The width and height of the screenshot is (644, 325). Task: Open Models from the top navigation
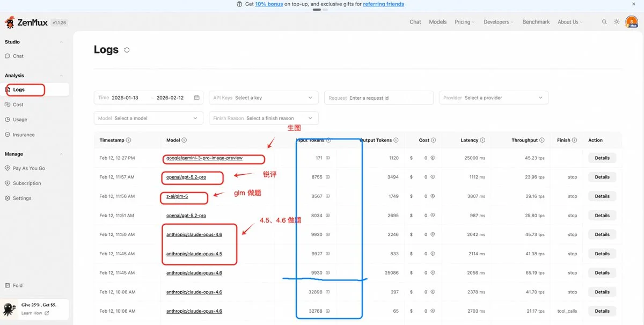(438, 22)
